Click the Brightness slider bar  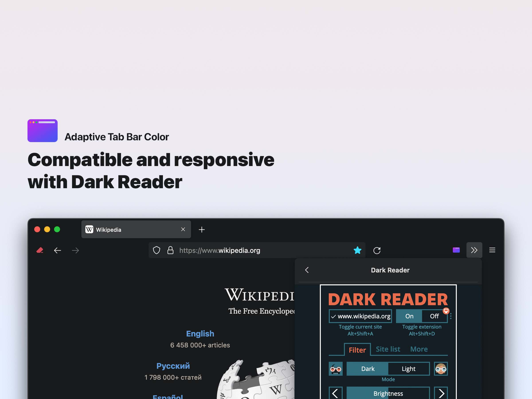coord(388,393)
